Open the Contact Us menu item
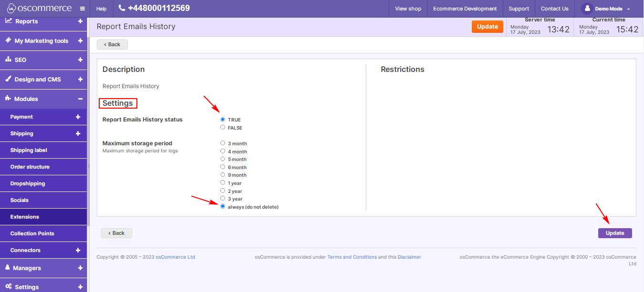The height and width of the screenshot is (292, 644). coord(554,8)
